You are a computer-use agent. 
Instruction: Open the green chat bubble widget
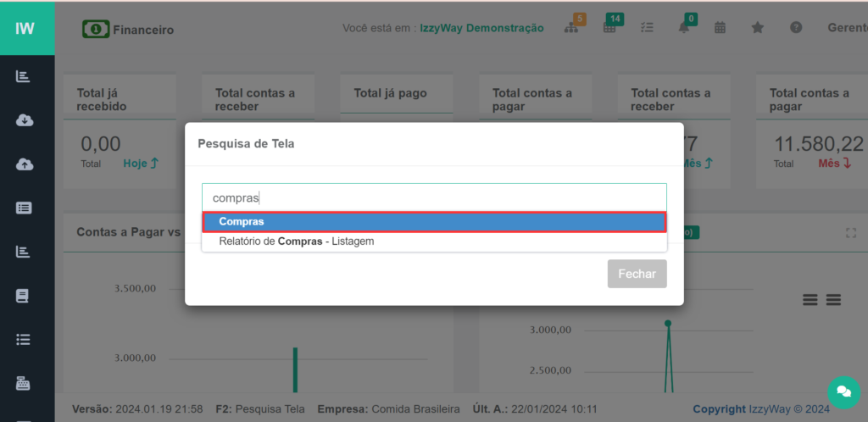point(843,391)
